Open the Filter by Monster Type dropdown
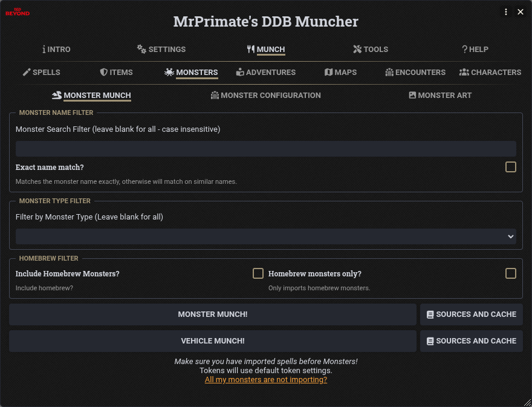532x407 pixels. click(265, 236)
